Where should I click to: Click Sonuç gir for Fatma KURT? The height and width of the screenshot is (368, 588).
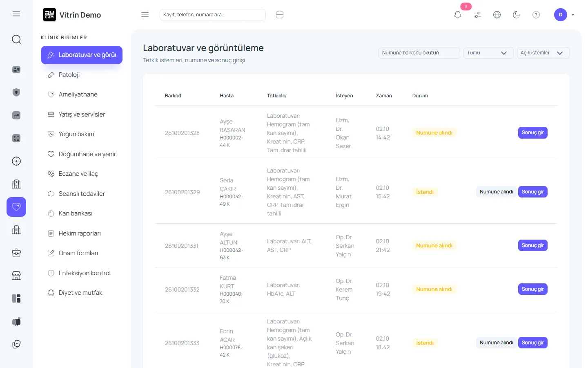pyautogui.click(x=533, y=289)
